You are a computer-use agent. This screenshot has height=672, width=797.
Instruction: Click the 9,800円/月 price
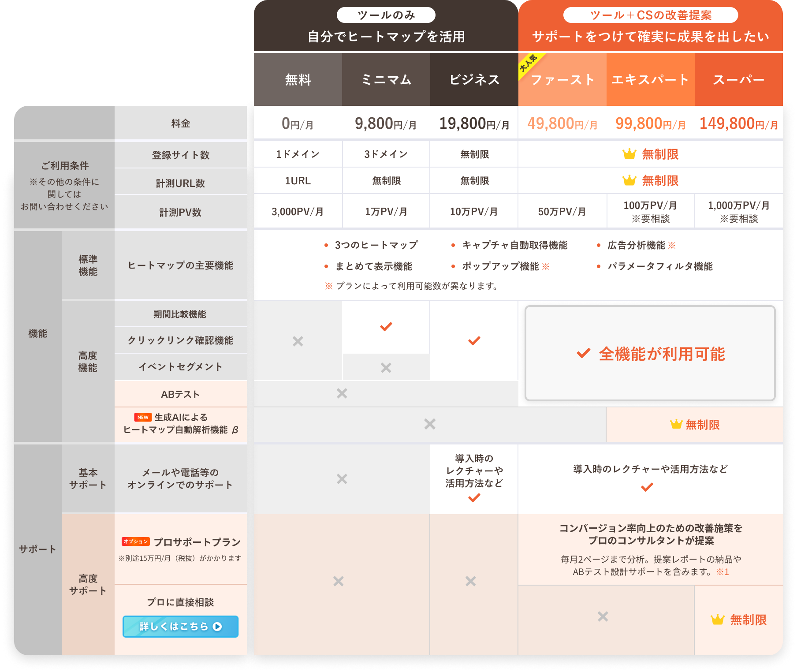(x=386, y=123)
